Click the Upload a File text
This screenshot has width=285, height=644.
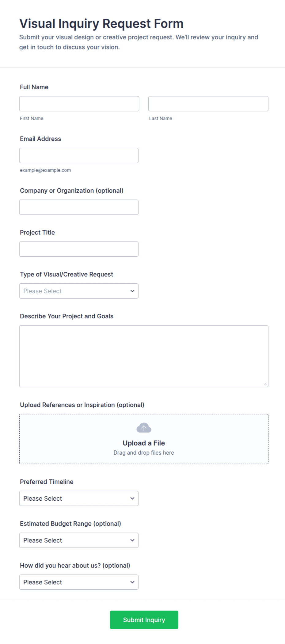point(144,443)
